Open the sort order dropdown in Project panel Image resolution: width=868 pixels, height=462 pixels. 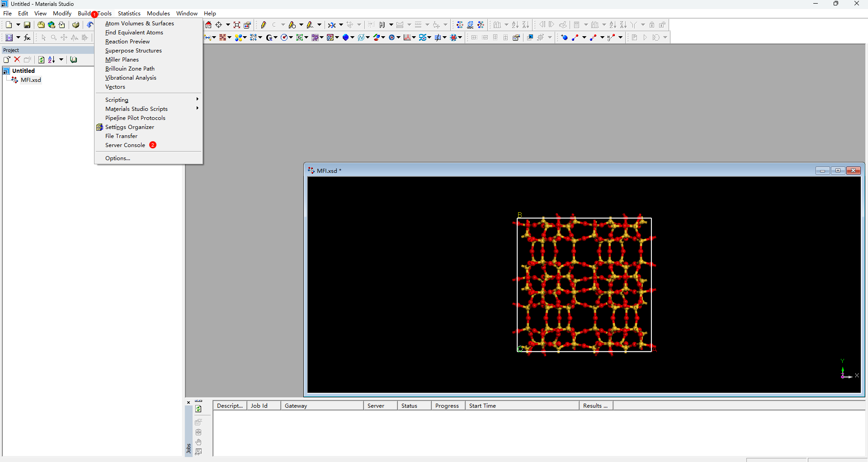pyautogui.click(x=61, y=59)
